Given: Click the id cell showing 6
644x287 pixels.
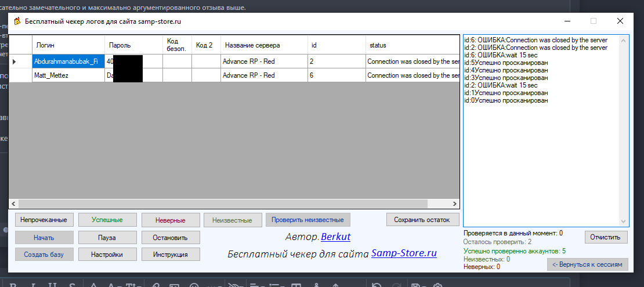Looking at the screenshot, I should coord(337,75).
